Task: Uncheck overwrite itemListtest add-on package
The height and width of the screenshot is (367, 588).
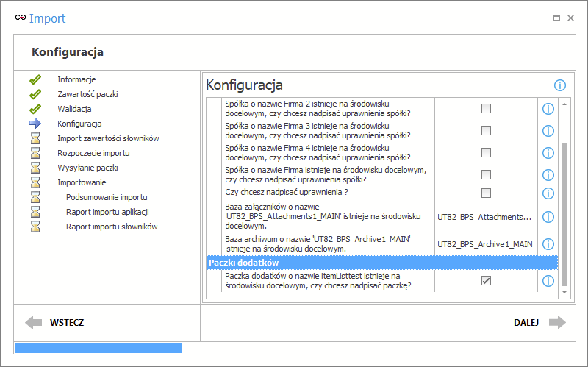Action: pos(486,281)
